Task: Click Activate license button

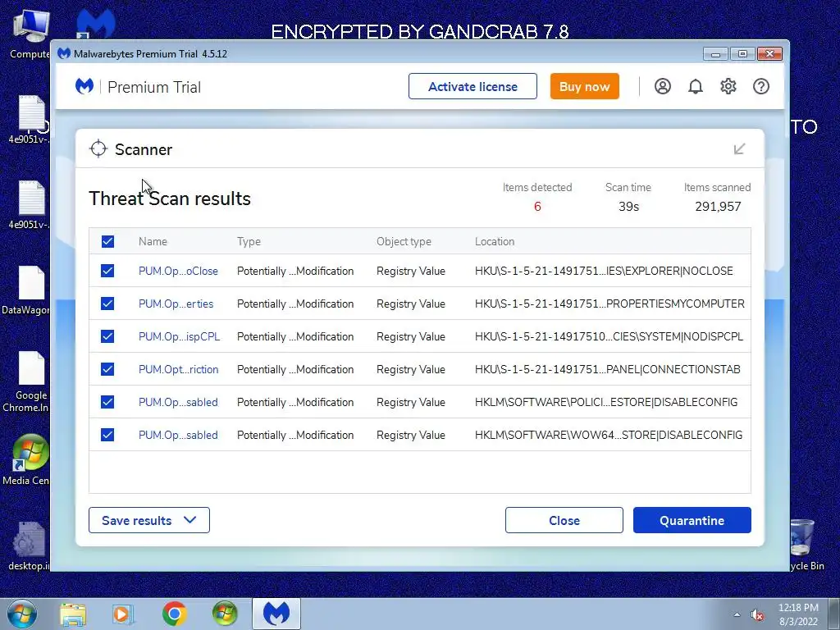Action: pos(472,86)
